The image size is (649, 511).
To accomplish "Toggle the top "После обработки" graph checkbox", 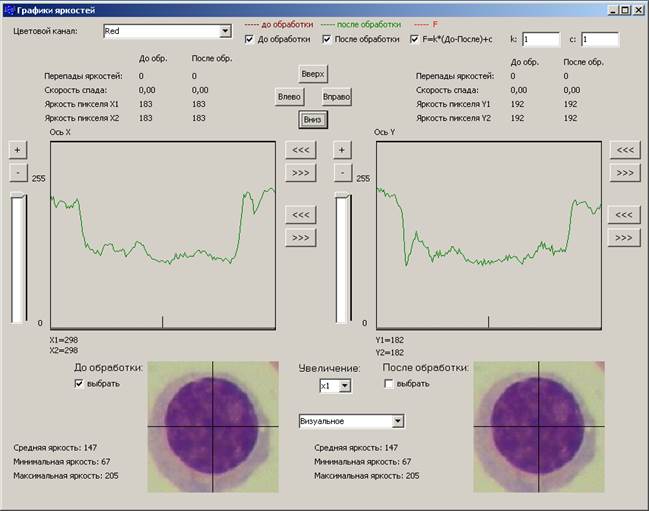I will pos(327,40).
